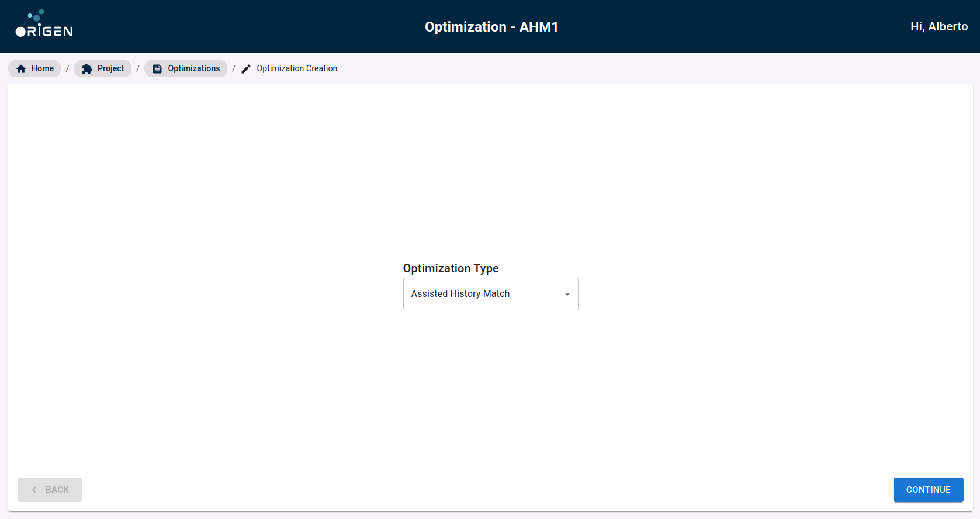Click the dropdown arrow in Assisted History Match
980x519 pixels.
pyautogui.click(x=567, y=294)
